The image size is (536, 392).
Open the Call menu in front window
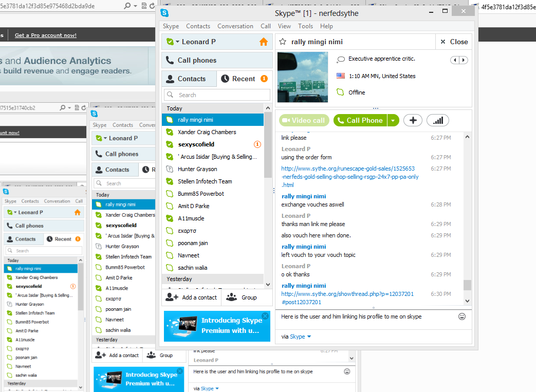pos(266,26)
